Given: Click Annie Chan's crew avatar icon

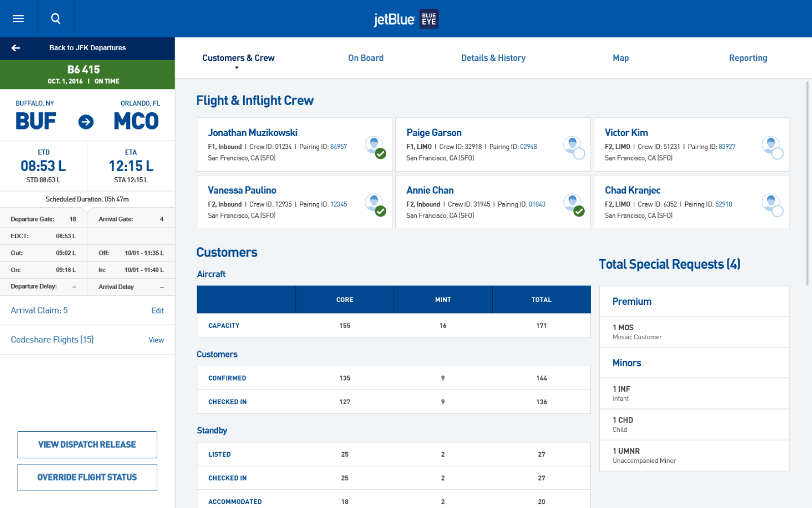Looking at the screenshot, I should (573, 203).
